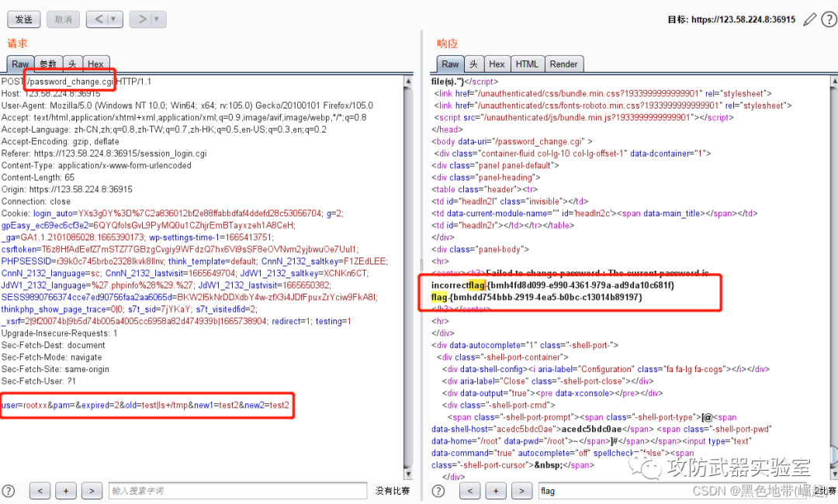Switch to the response Hex tab

(x=497, y=64)
